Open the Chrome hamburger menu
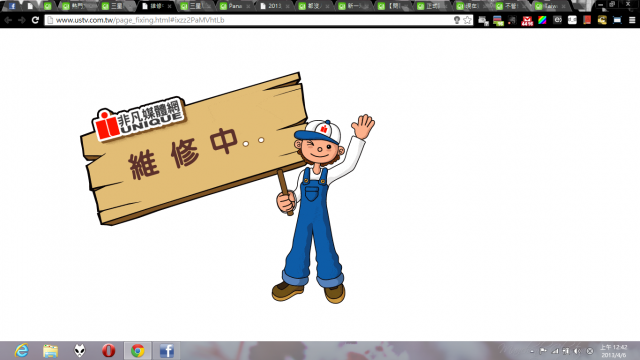This screenshot has height=360, width=640. [x=632, y=20]
